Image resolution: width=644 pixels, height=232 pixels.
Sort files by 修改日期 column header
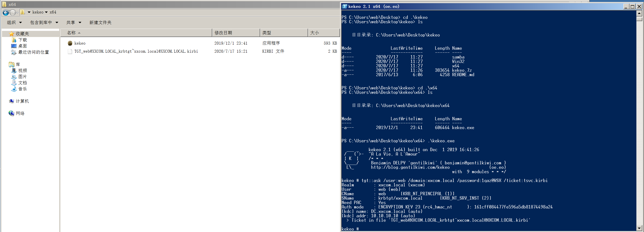click(x=223, y=33)
